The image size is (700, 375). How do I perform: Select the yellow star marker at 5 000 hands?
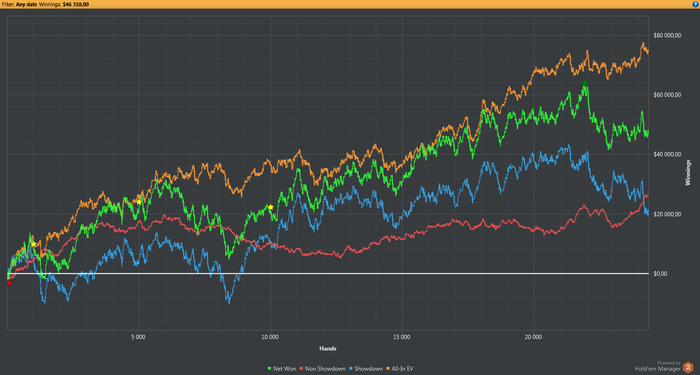pyautogui.click(x=139, y=202)
